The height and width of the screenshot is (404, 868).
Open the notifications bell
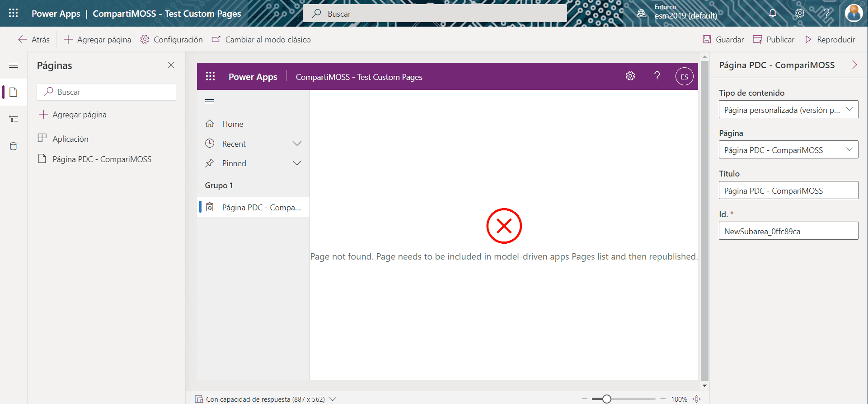773,13
